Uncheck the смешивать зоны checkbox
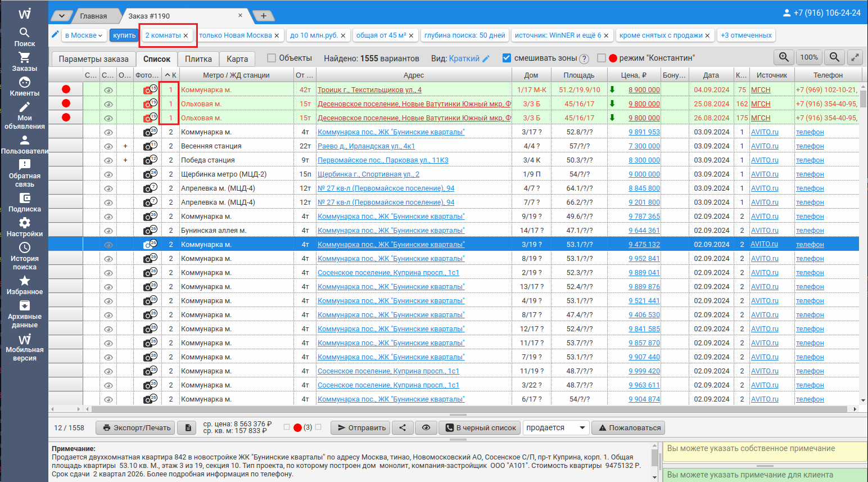Viewport: 868px width, 482px height. 507,58
